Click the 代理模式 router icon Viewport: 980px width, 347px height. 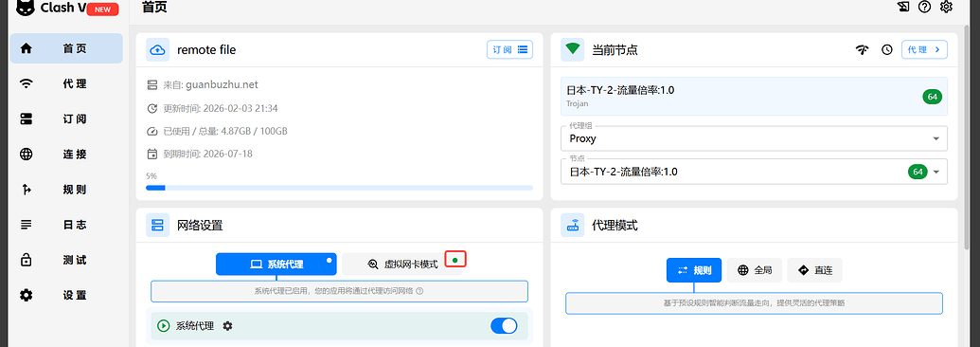573,225
